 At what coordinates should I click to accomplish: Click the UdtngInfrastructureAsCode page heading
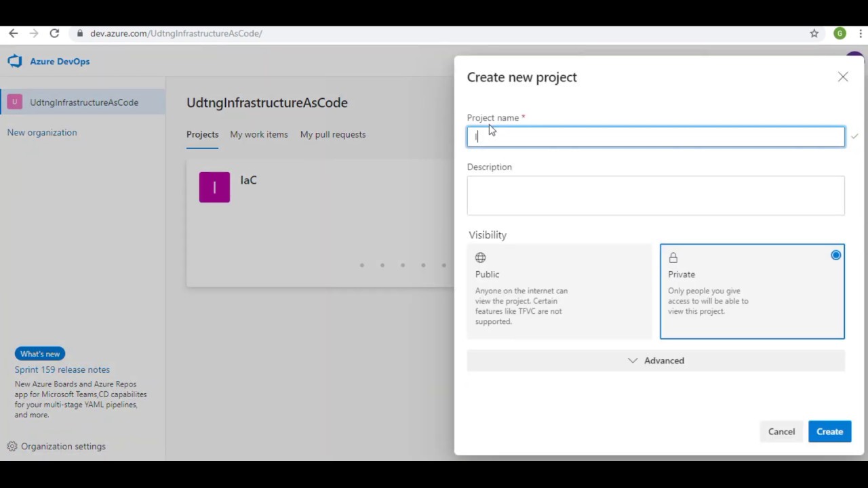(267, 103)
